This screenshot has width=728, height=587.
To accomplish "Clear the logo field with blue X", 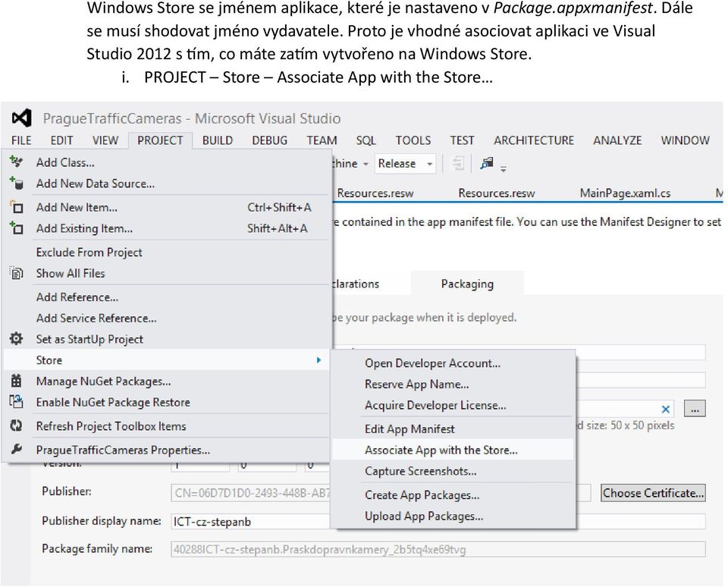I will pos(665,409).
